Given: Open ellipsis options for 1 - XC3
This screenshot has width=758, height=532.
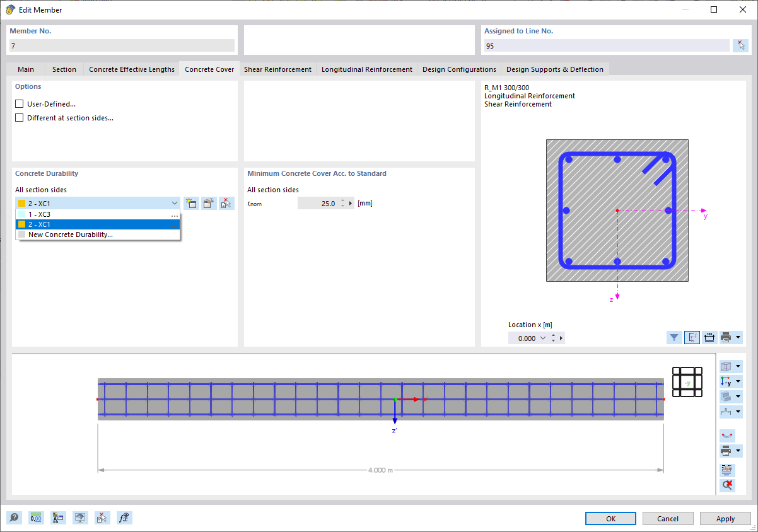Looking at the screenshot, I should (x=175, y=215).
